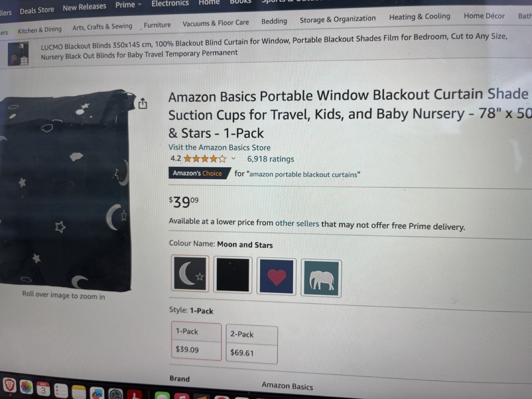The image size is (532, 399).
Task: Open Photos app in the dock
Action: 26,387
